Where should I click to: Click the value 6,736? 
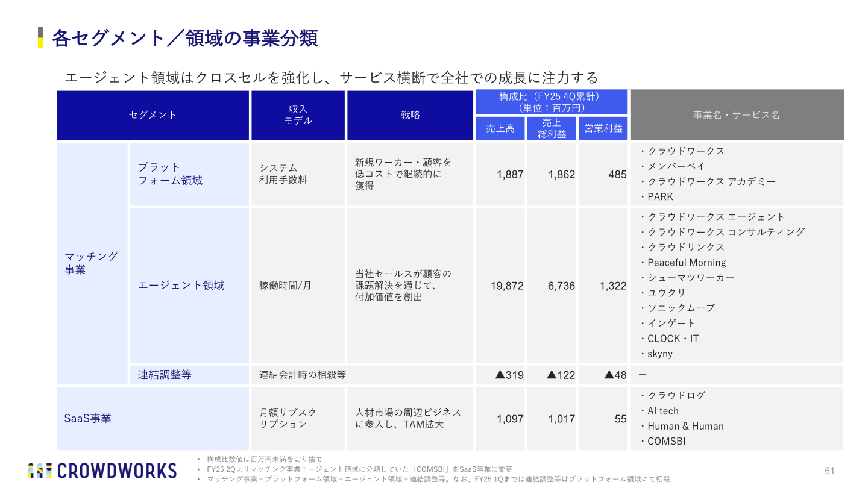[x=561, y=286]
